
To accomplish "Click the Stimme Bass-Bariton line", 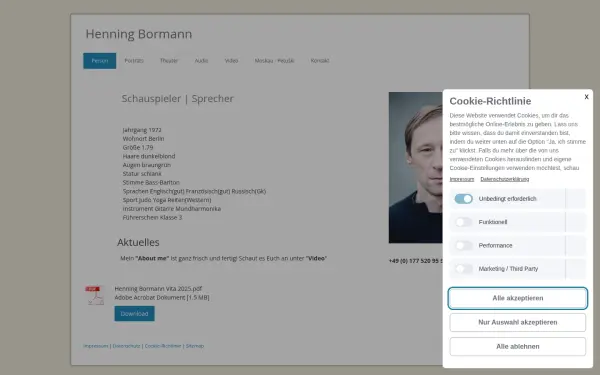I will (x=151, y=183).
